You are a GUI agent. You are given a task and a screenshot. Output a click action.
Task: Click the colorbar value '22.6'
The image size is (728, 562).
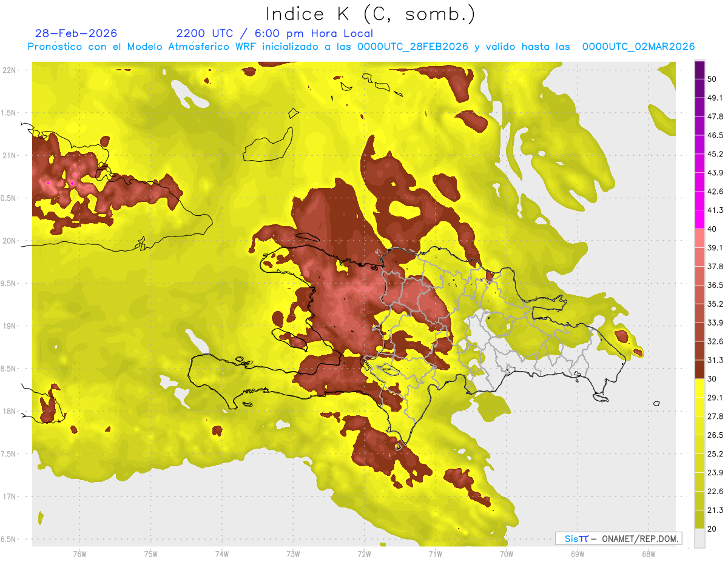715,491
